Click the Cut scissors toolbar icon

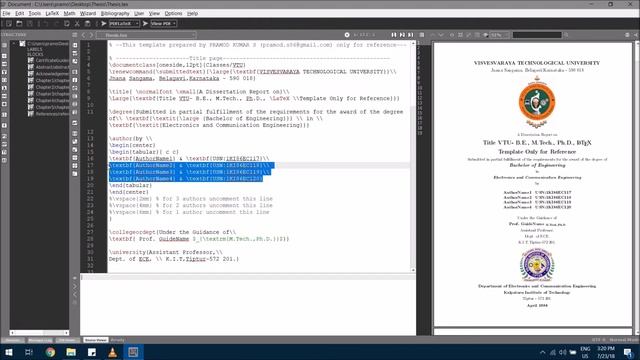click(x=77, y=24)
